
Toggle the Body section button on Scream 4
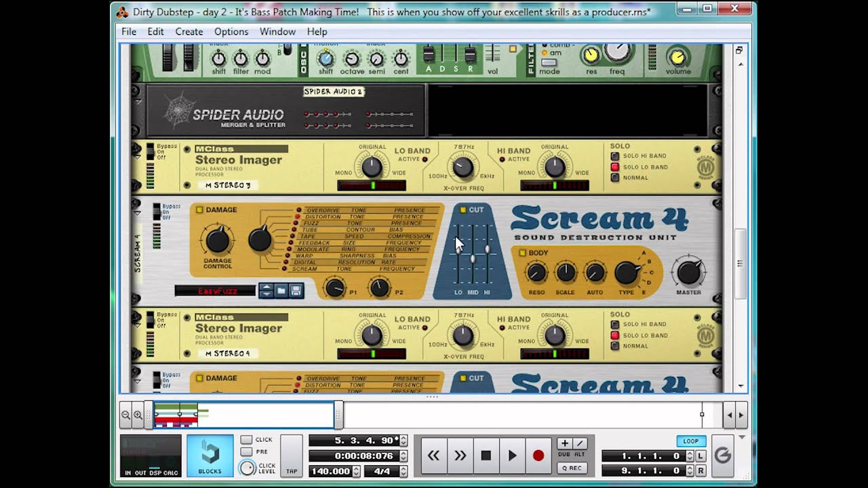(522, 253)
